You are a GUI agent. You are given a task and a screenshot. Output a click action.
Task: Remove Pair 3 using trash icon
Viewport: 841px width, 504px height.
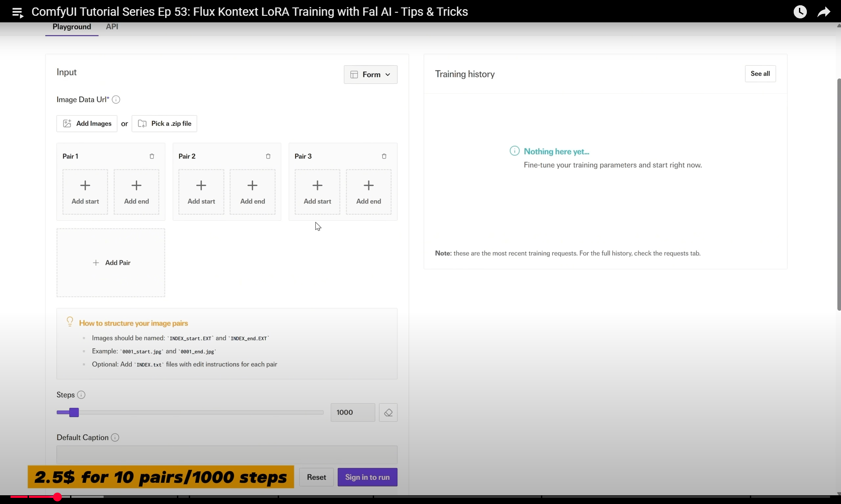pyautogui.click(x=384, y=156)
